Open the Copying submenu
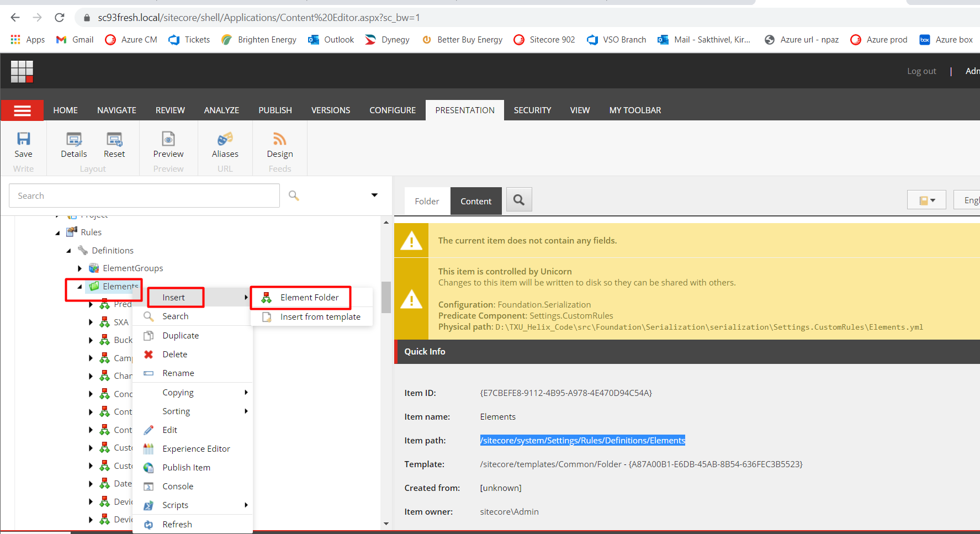980x534 pixels. 193,393
